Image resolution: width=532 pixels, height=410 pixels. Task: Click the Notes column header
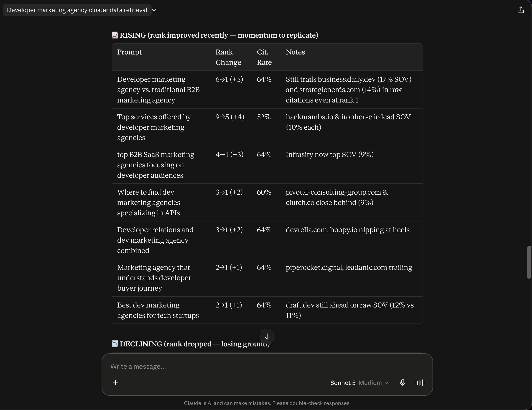(x=295, y=52)
